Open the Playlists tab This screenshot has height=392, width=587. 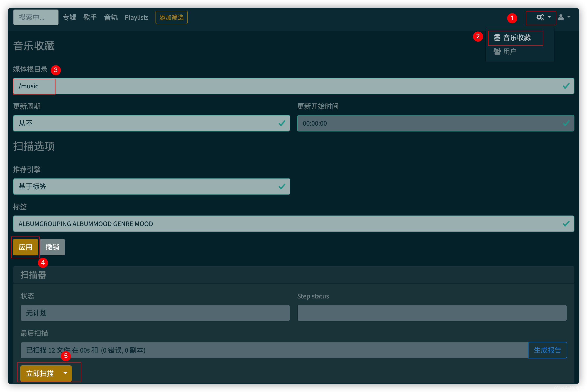[136, 17]
